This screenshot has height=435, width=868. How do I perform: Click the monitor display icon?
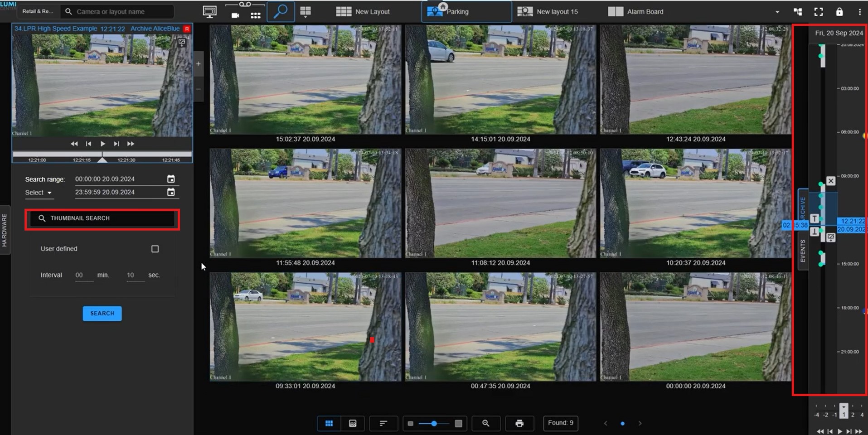209,12
